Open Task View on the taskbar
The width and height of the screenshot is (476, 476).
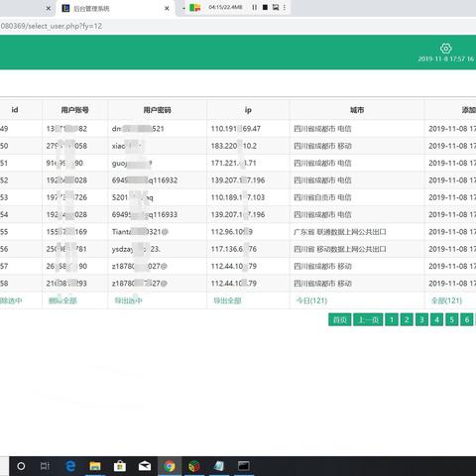[45, 466]
